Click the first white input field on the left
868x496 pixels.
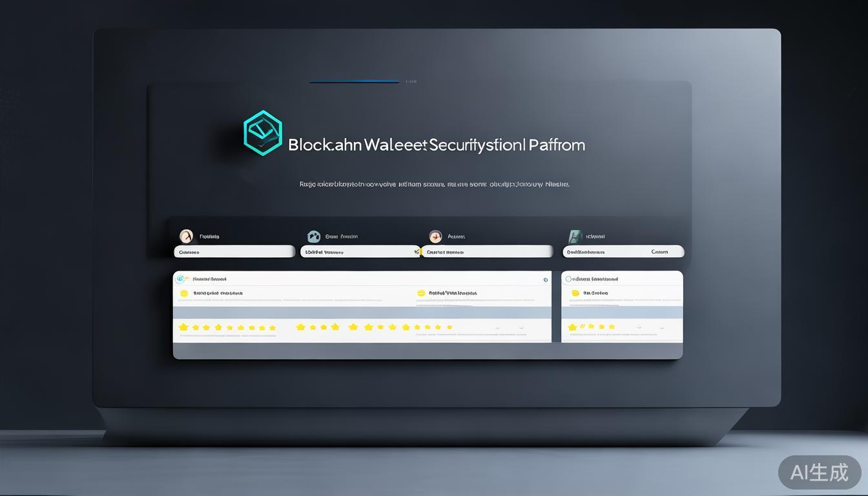[x=234, y=252]
